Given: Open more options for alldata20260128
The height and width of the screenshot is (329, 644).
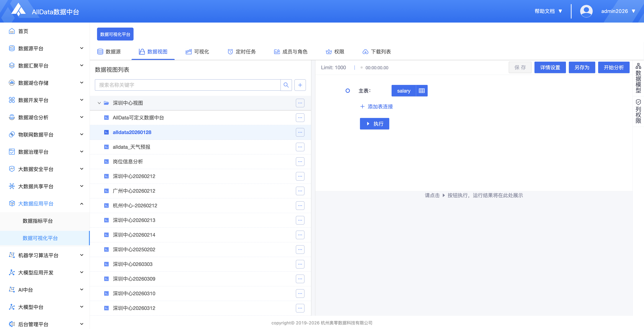Looking at the screenshot, I should tap(300, 132).
